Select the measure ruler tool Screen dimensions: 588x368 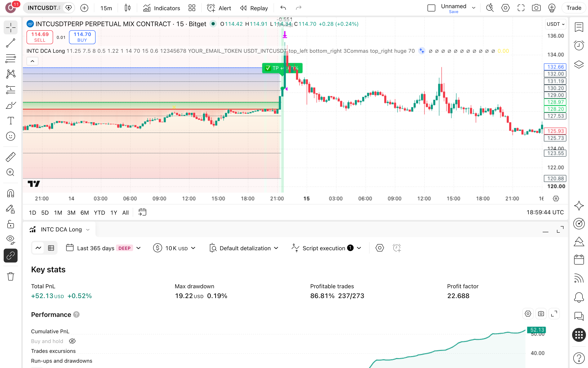click(x=10, y=157)
